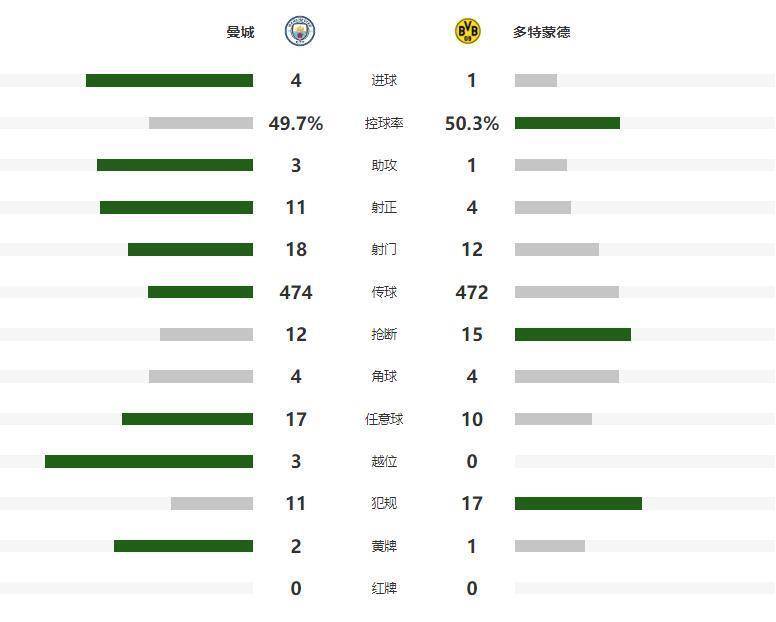
Task: Click Dortmund's 50.3% possession value
Action: (472, 123)
